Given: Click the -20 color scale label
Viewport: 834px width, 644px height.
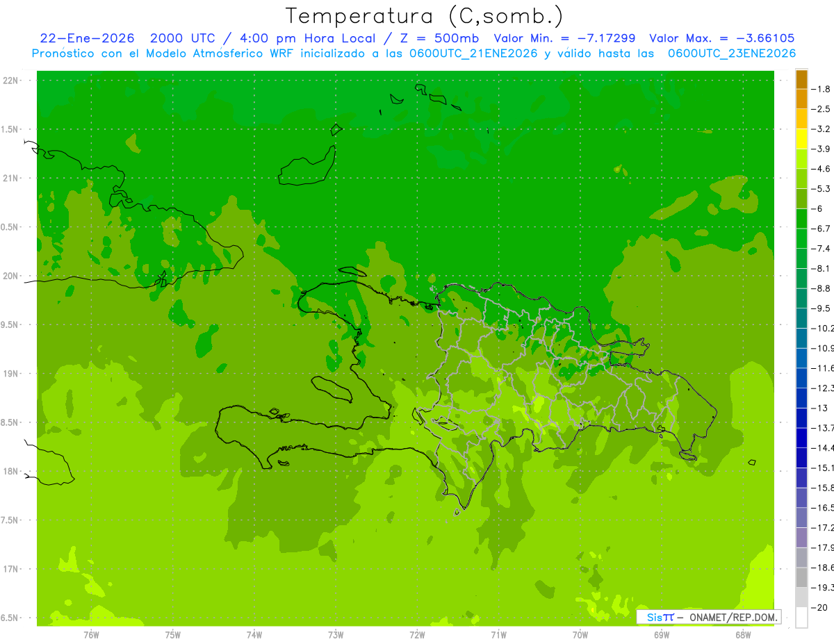Looking at the screenshot, I should click(819, 607).
